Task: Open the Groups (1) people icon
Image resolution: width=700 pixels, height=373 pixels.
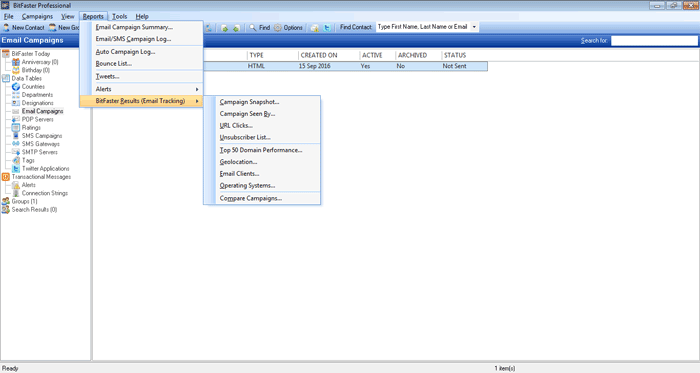Action: pyautogui.click(x=6, y=201)
